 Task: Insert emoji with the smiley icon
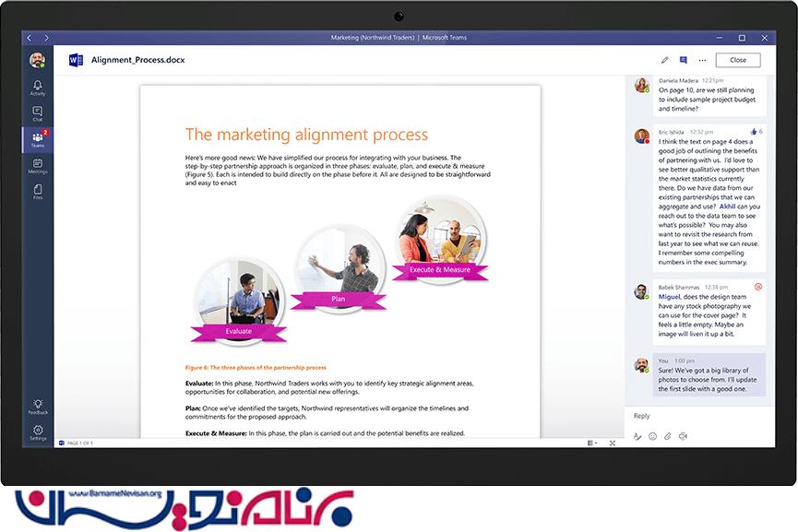point(652,436)
